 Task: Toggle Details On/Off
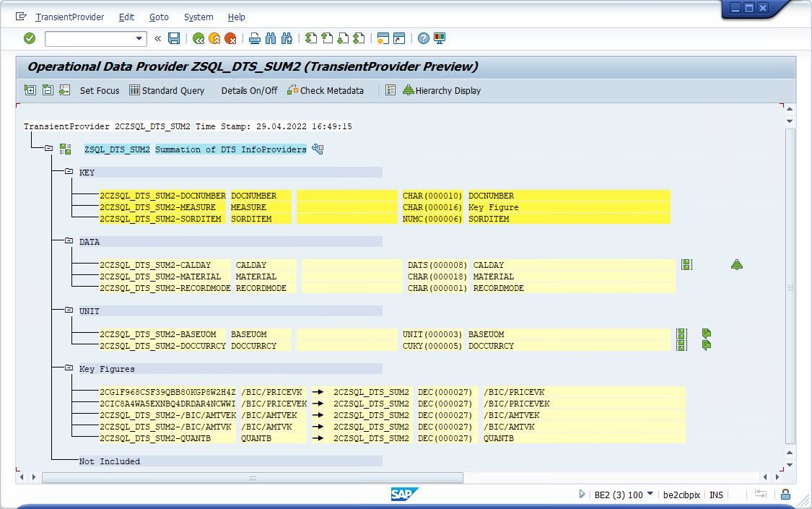click(249, 91)
